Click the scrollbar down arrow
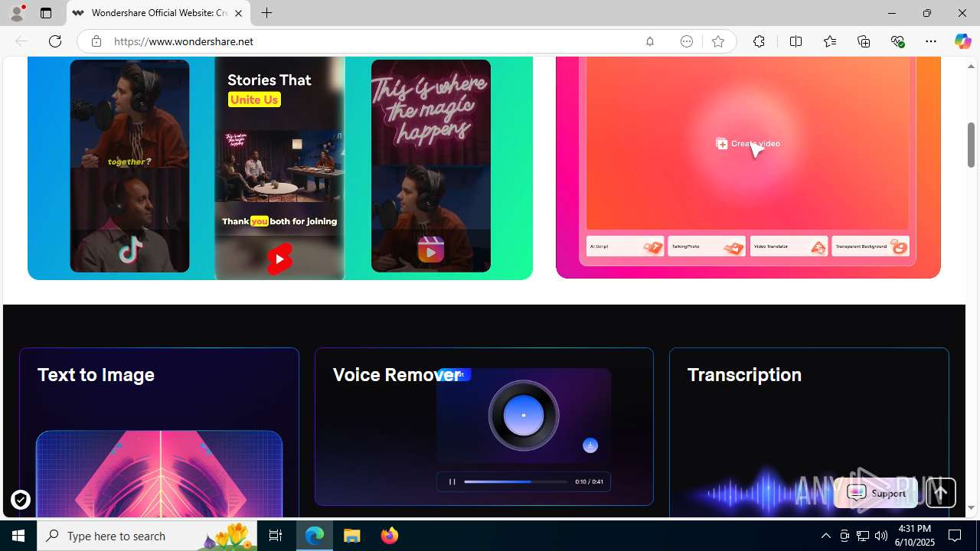This screenshot has width=980, height=551. pyautogui.click(x=971, y=508)
